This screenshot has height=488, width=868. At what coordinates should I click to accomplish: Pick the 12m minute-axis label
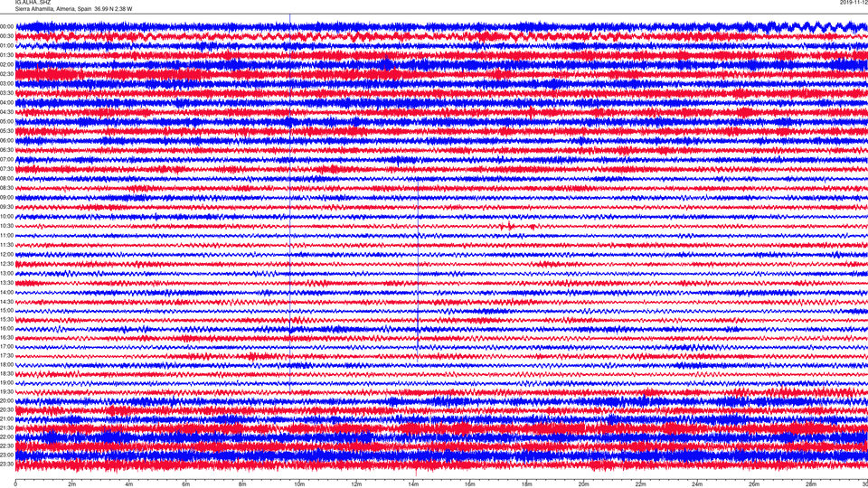356,484
